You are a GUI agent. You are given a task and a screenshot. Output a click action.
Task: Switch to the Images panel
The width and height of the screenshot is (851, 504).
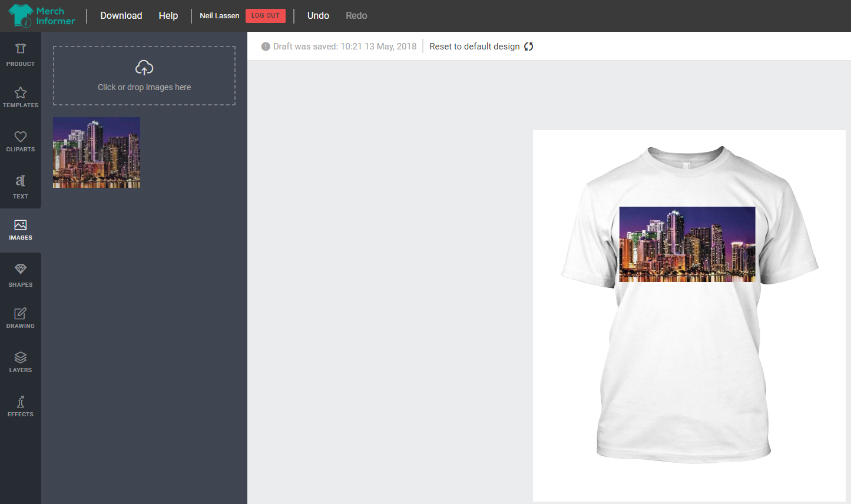click(21, 230)
